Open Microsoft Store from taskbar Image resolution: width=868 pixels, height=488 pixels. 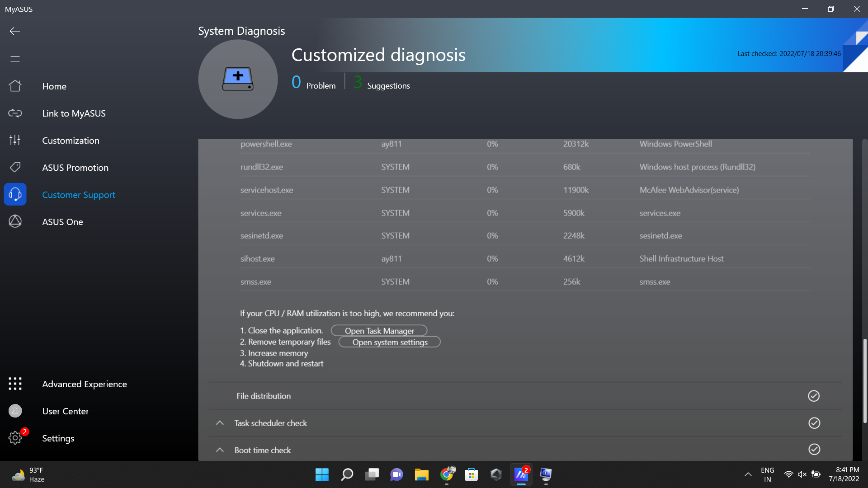pyautogui.click(x=472, y=474)
